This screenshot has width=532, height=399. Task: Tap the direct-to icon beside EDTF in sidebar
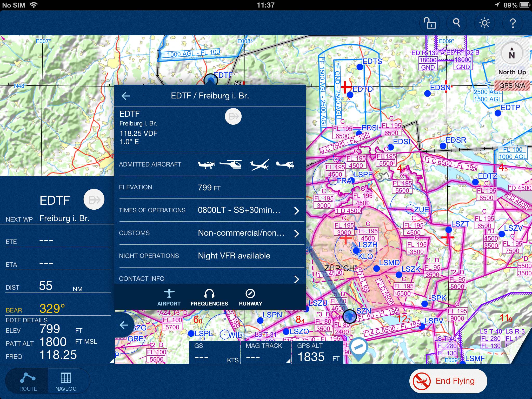tap(94, 199)
